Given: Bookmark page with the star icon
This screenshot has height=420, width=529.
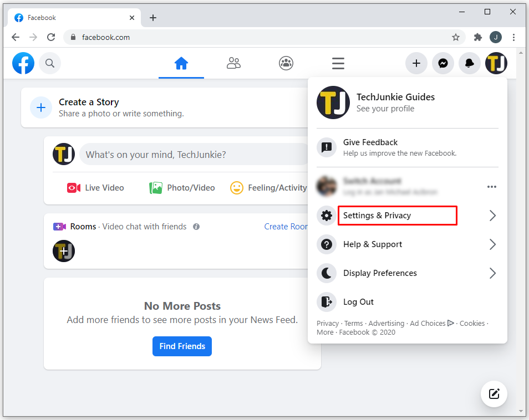Looking at the screenshot, I should (456, 37).
